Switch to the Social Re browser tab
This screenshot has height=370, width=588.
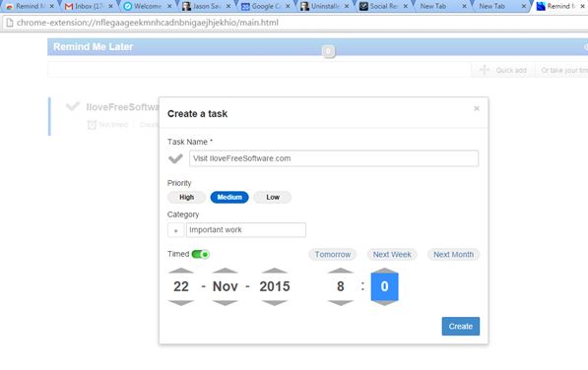pos(383,6)
